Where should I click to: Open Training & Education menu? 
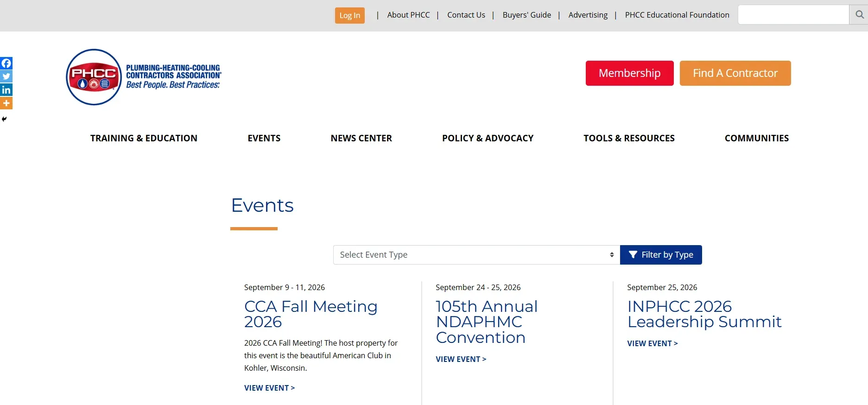tap(144, 138)
